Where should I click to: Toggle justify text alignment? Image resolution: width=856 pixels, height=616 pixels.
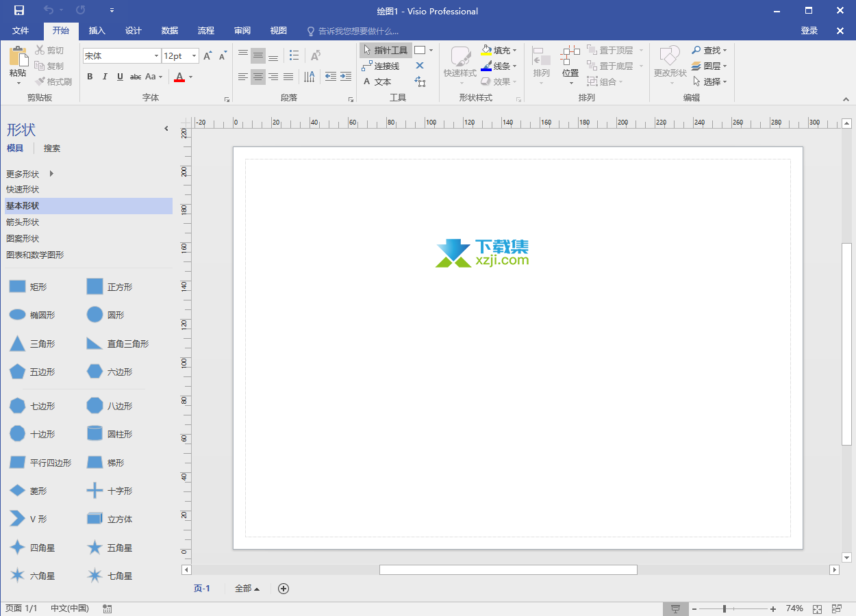coord(288,77)
